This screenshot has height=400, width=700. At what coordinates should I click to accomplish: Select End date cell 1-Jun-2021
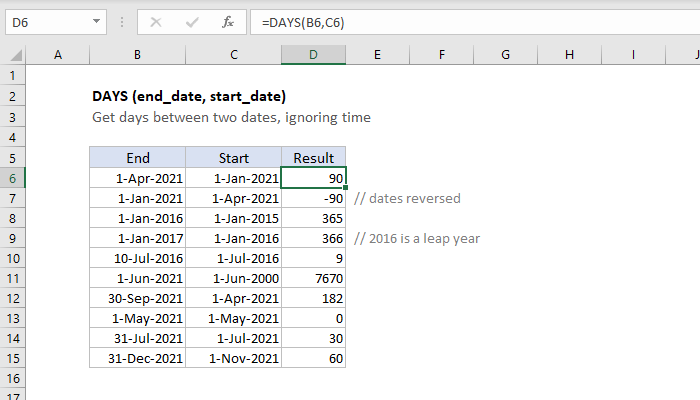138,279
